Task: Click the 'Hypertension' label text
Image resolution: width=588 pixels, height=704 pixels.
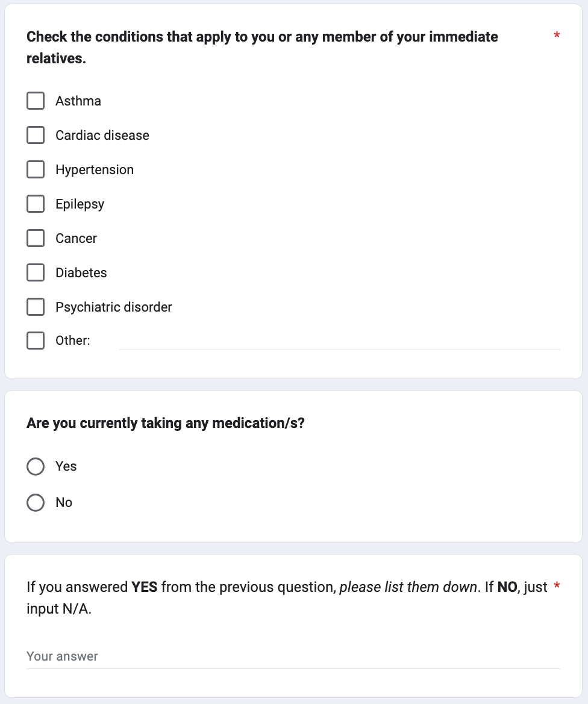Action: pyautogui.click(x=95, y=169)
